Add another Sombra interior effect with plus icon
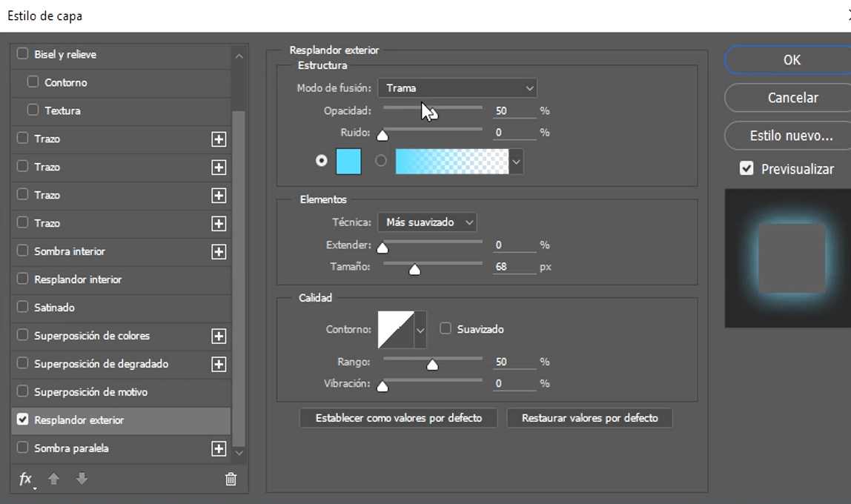The width and height of the screenshot is (851, 504). coord(219,252)
